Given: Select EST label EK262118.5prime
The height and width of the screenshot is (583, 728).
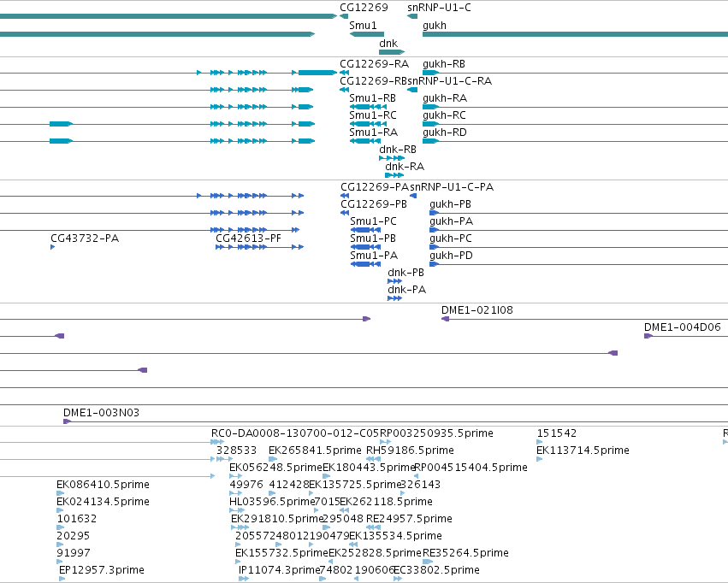Looking at the screenshot, I should pyautogui.click(x=386, y=502).
